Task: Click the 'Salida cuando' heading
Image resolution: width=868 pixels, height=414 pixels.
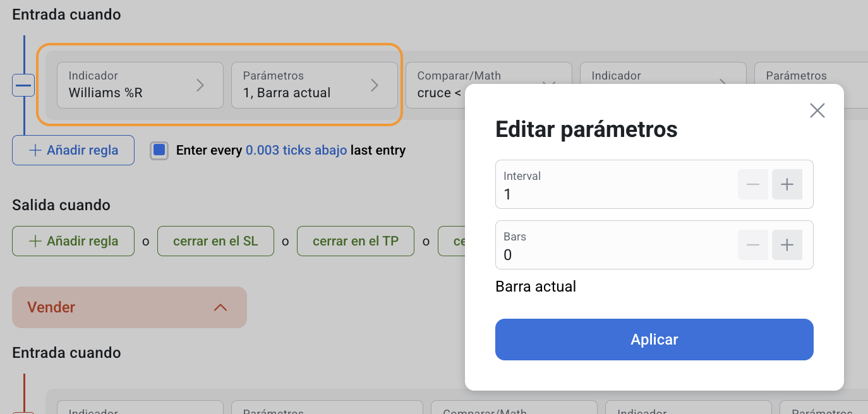Action: point(61,205)
